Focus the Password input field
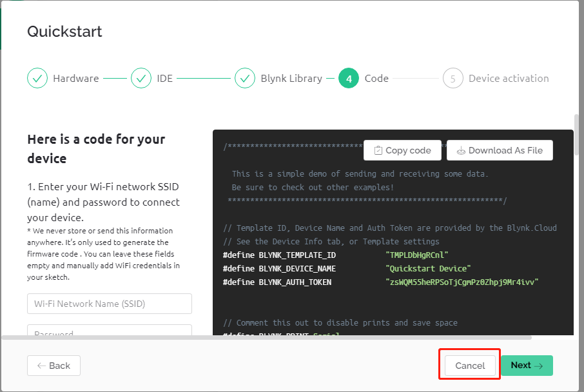584x392 pixels. [110, 330]
